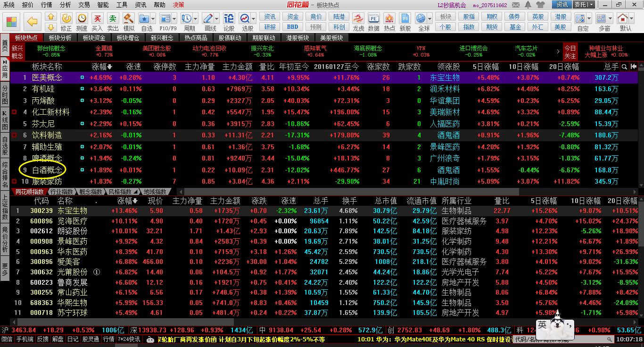Expand the 周期 period dropdown arrow

[x=196, y=19]
